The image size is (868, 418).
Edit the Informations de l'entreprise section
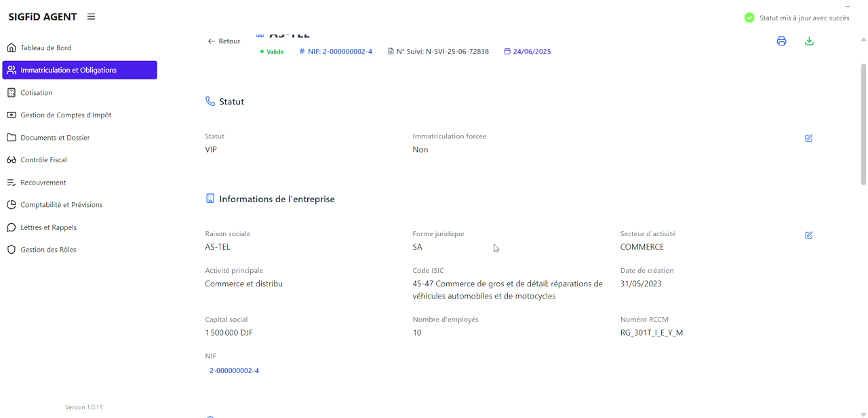point(808,235)
